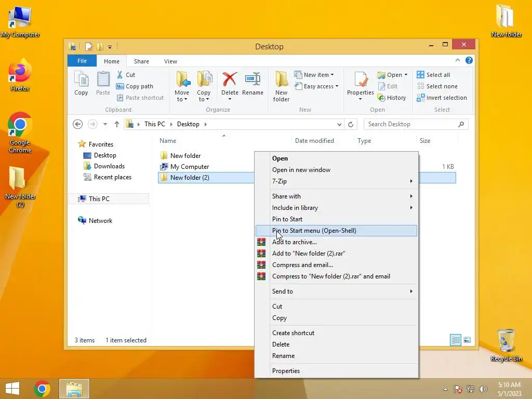Click Copy path in the ribbon
This screenshot has height=399, width=532.
pos(135,86)
